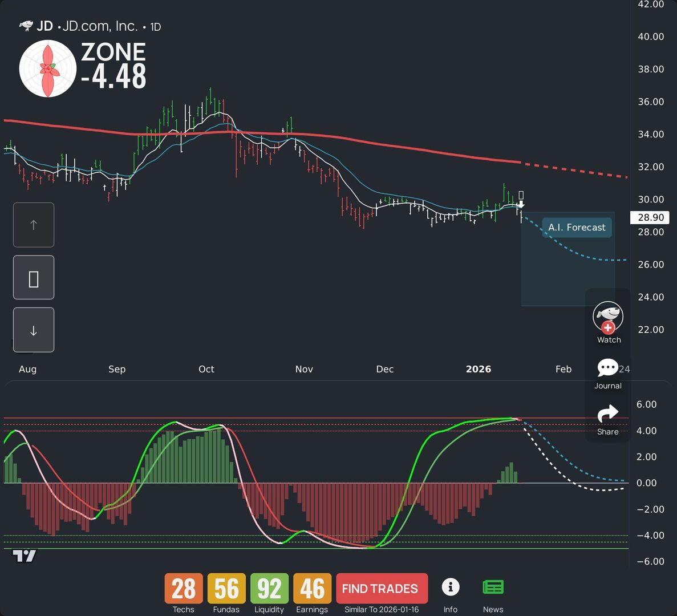
Task: Toggle the A.I. Forecast overlay
Action: pos(576,227)
